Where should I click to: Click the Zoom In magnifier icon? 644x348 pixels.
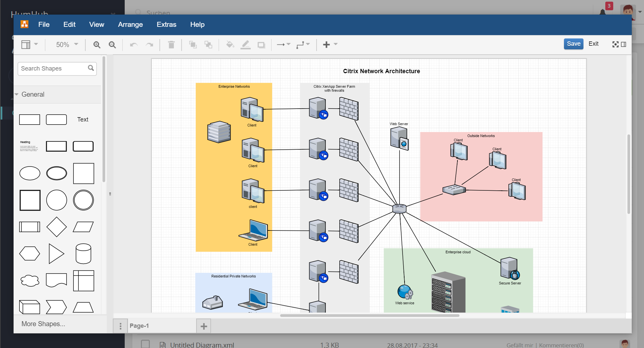tap(97, 45)
